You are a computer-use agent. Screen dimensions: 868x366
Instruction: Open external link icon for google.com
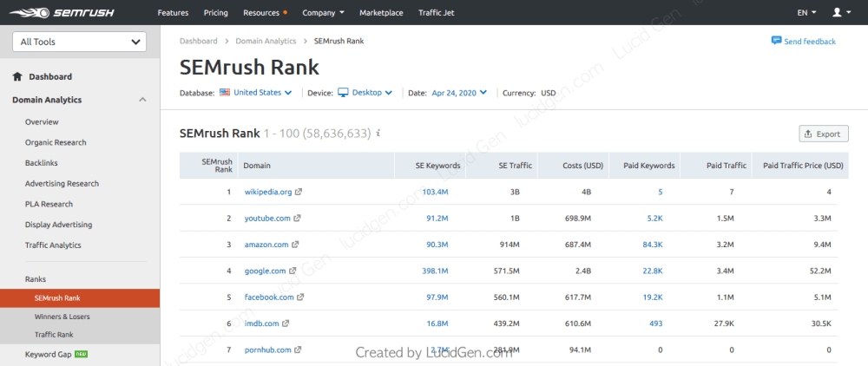click(x=293, y=271)
